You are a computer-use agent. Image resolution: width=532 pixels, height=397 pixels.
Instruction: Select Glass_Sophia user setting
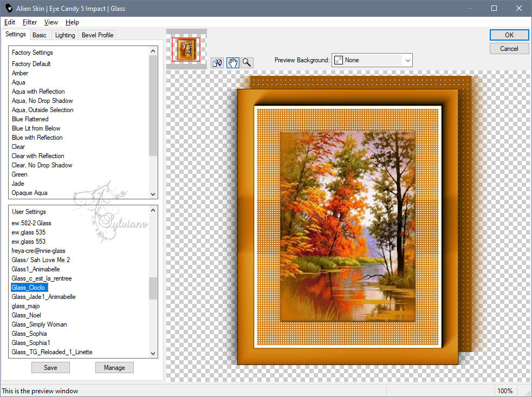pyautogui.click(x=29, y=334)
